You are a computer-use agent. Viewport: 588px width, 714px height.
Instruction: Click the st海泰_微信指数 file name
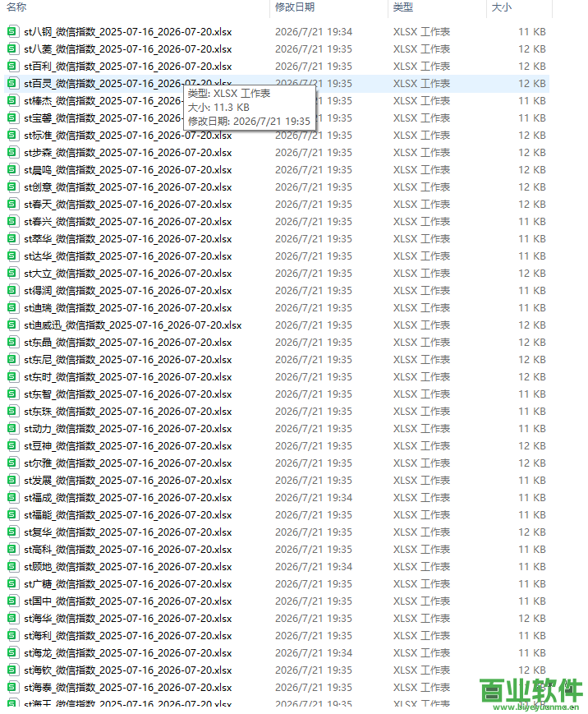(x=128, y=687)
